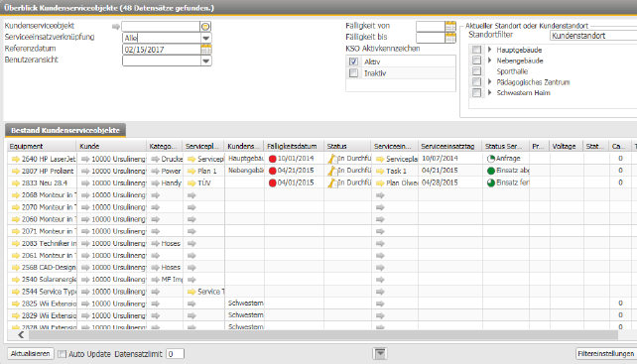This screenshot has width=637, height=364.
Task: Open the Benutzeransicht dropdown arrow
Action: tap(206, 61)
